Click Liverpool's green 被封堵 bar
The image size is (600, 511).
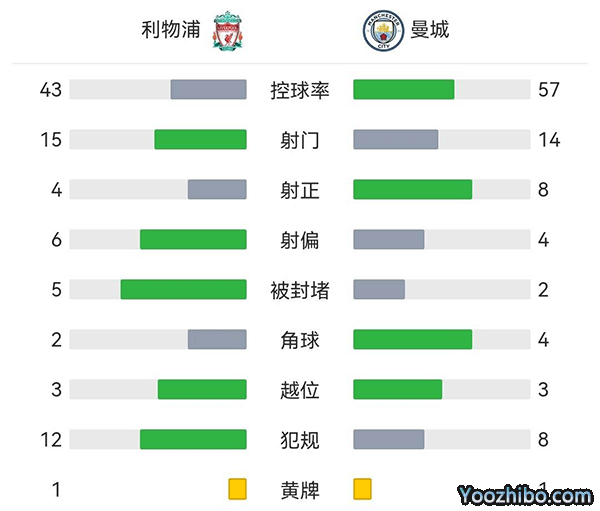183,290
